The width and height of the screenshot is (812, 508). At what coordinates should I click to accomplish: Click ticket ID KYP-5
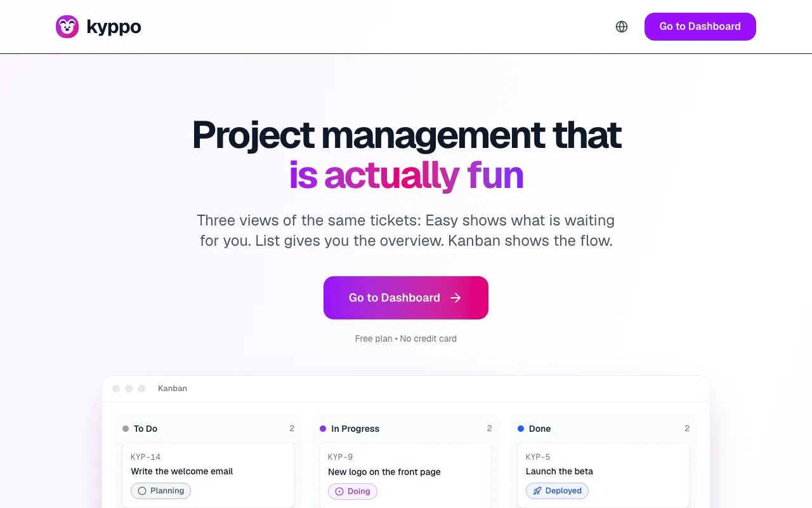(538, 457)
